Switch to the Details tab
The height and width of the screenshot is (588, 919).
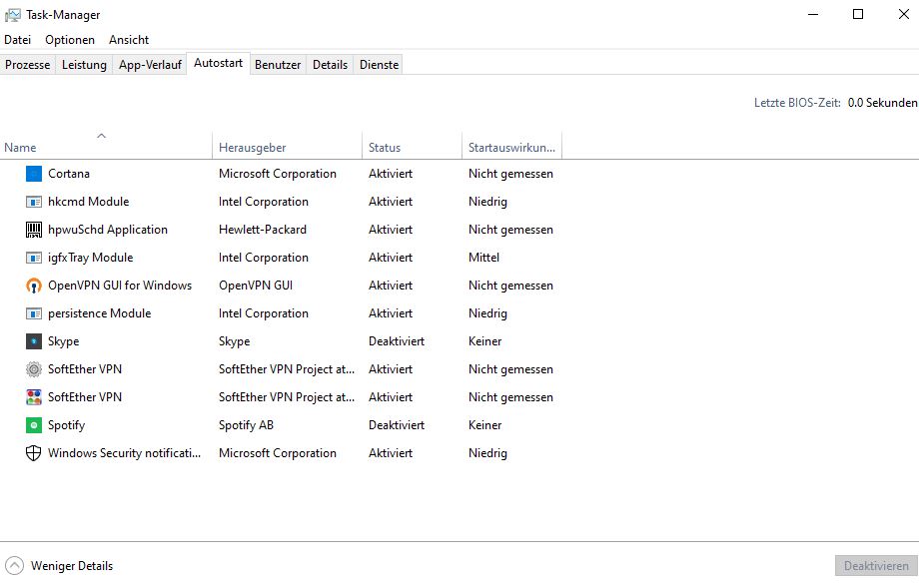pos(330,65)
